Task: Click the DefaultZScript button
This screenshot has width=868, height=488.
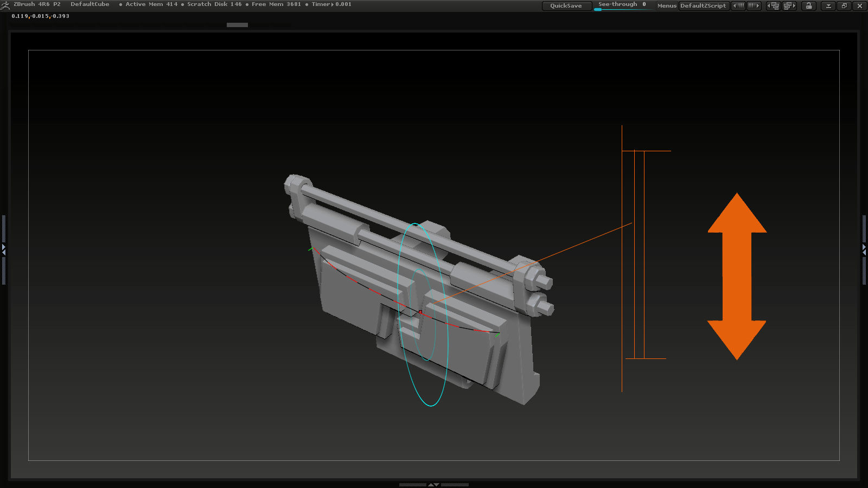Action: coord(704,6)
